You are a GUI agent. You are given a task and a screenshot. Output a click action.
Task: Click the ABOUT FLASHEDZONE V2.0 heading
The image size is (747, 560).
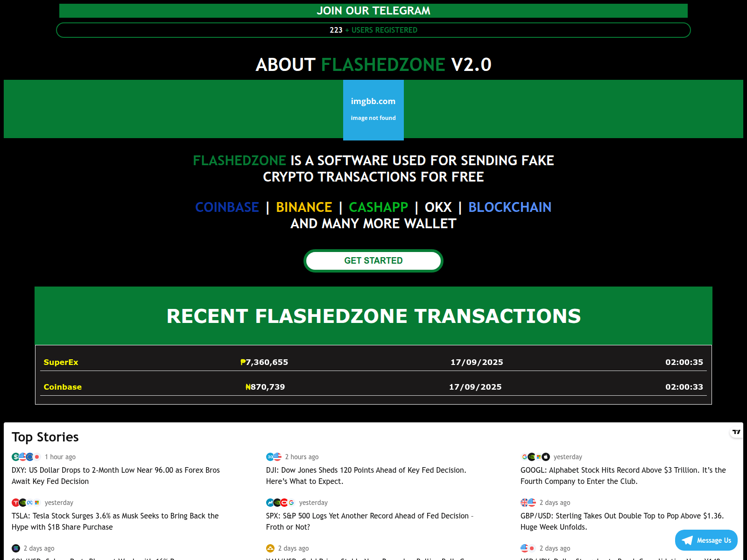point(373,64)
